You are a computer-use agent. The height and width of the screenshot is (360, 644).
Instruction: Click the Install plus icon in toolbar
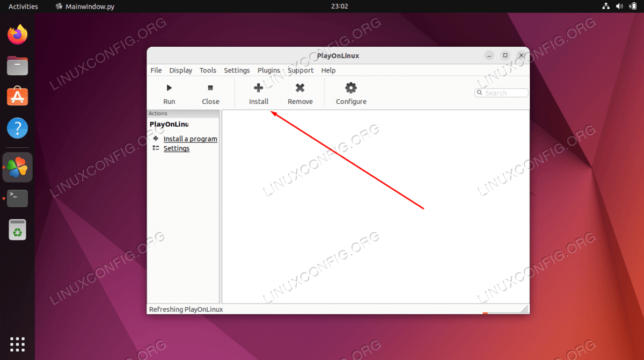[258, 88]
